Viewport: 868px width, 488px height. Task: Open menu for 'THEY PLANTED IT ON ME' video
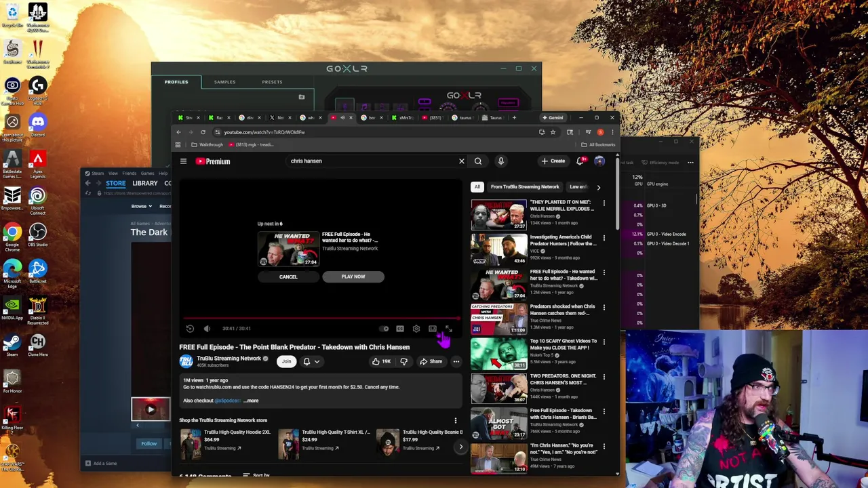pyautogui.click(x=604, y=203)
